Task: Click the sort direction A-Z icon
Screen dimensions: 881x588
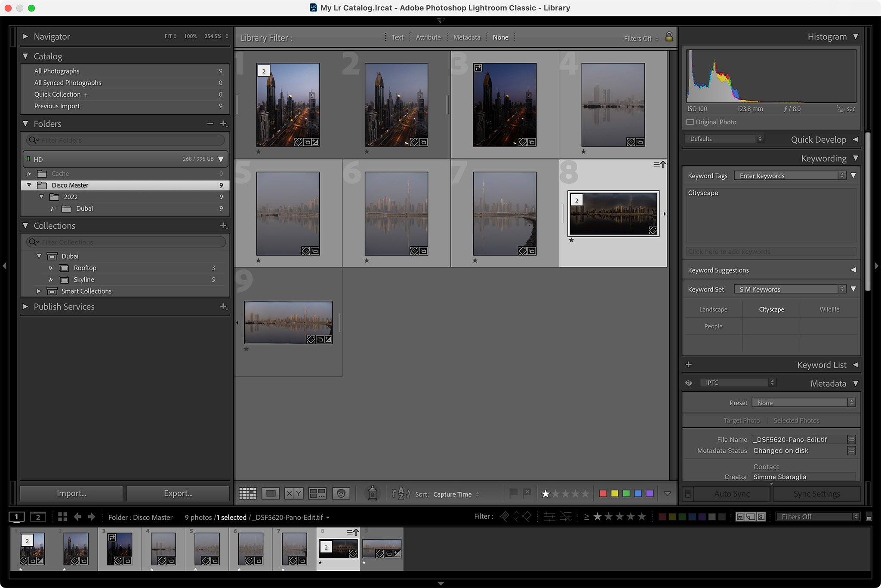Action: point(401,493)
